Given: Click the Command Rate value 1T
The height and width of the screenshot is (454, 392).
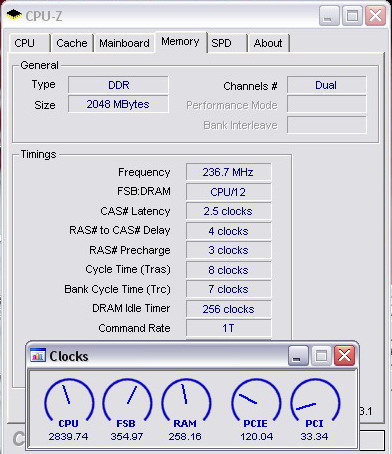Looking at the screenshot, I should coord(228,328).
